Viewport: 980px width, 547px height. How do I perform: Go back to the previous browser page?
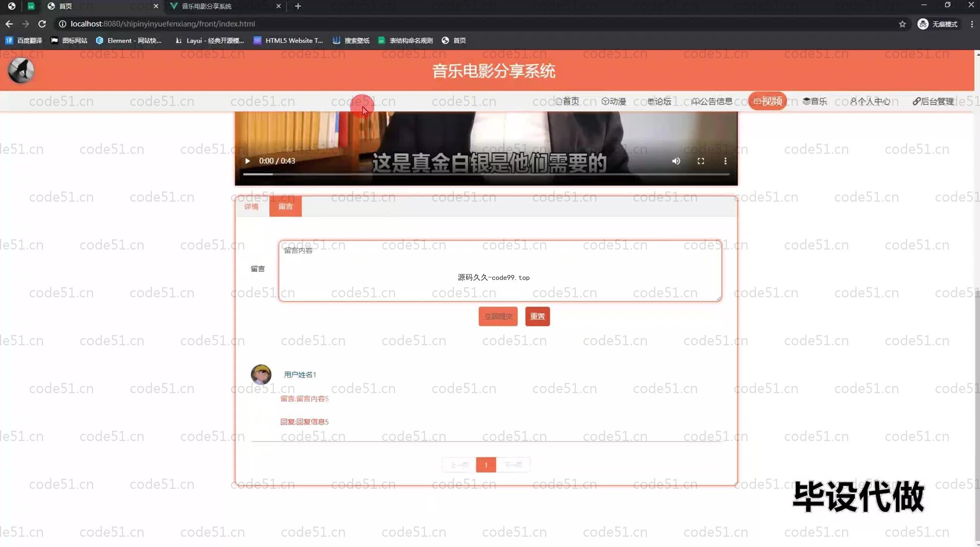[x=9, y=24]
